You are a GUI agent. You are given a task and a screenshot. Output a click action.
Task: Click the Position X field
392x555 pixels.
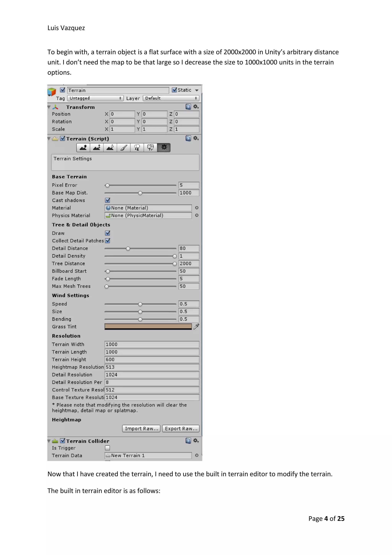point(122,114)
